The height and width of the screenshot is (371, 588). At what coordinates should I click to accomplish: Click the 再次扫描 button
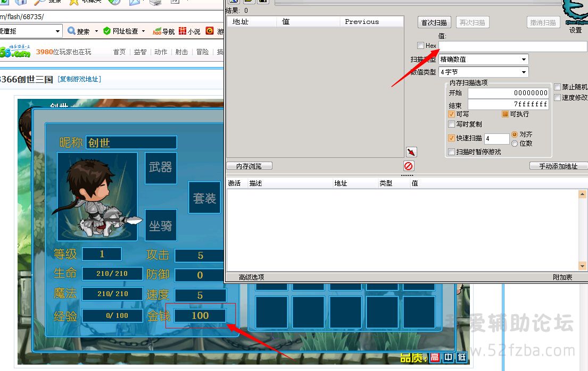472,22
